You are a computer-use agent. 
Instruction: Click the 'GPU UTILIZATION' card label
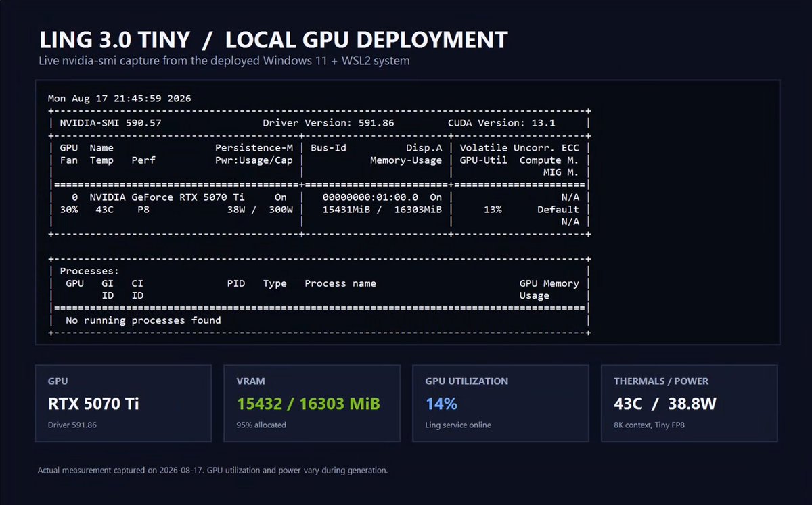pyautogui.click(x=467, y=381)
